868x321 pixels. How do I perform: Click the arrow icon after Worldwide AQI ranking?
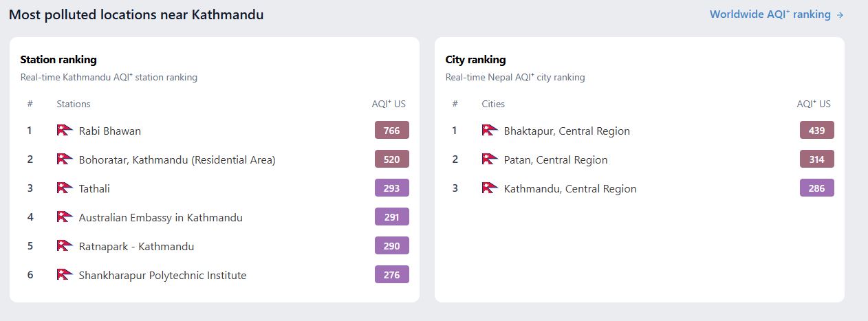[840, 15]
